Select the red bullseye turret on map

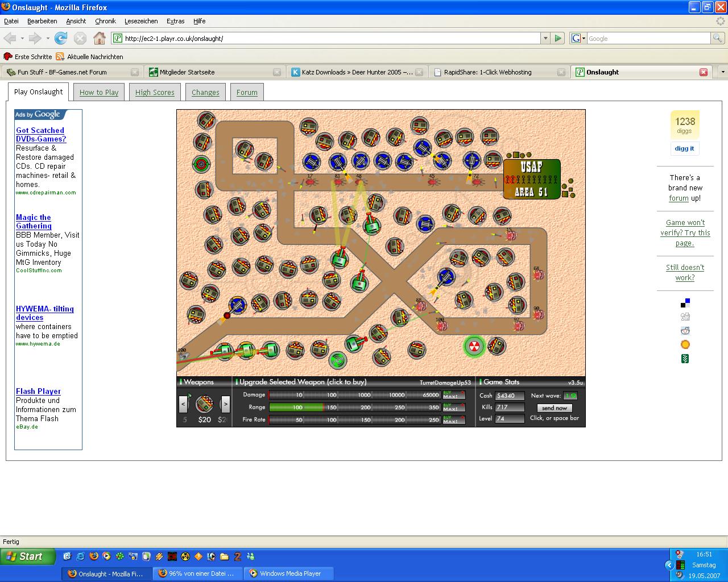click(x=200, y=164)
